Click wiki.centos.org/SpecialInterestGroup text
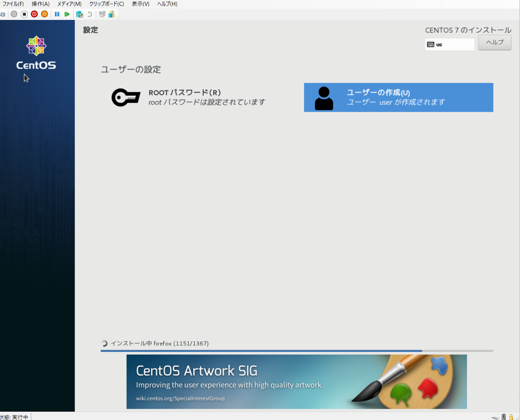520x420 pixels. [x=180, y=399]
